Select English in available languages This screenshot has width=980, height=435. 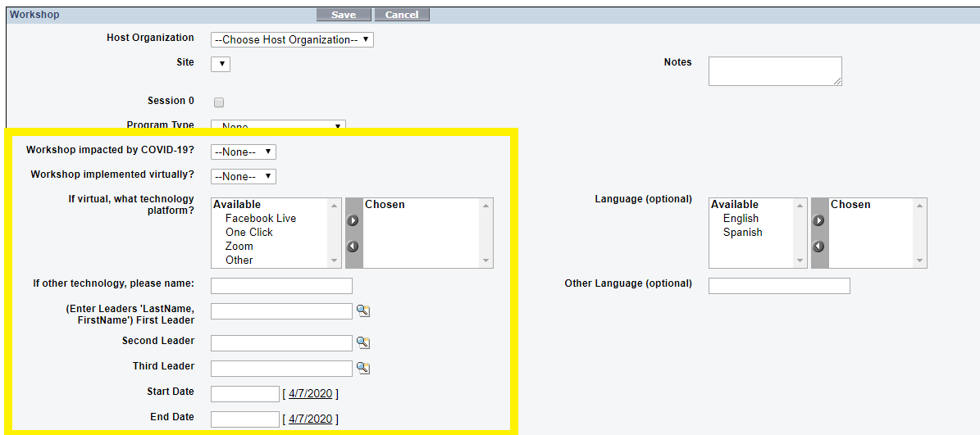(x=741, y=219)
